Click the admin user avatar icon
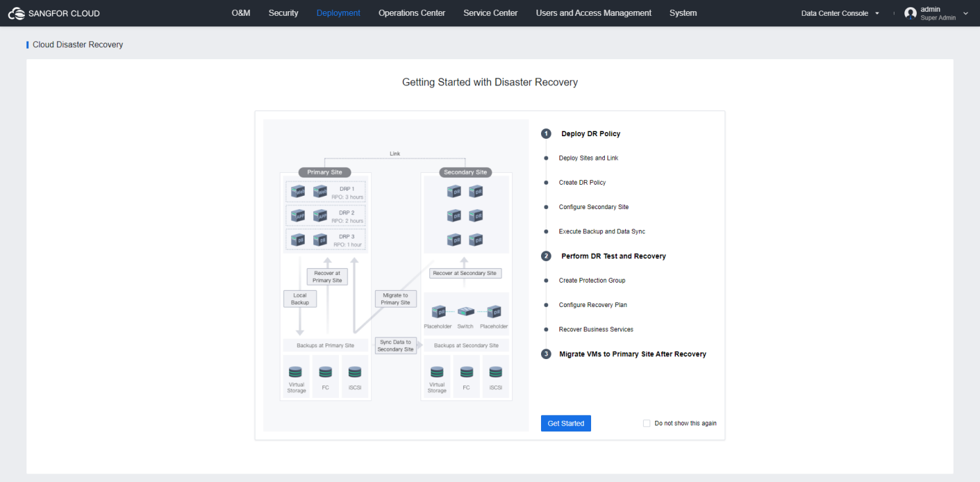This screenshot has height=482, width=980. click(910, 13)
